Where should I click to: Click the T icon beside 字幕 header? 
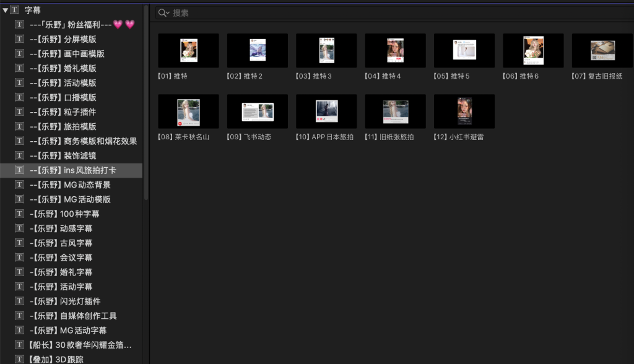click(x=14, y=10)
